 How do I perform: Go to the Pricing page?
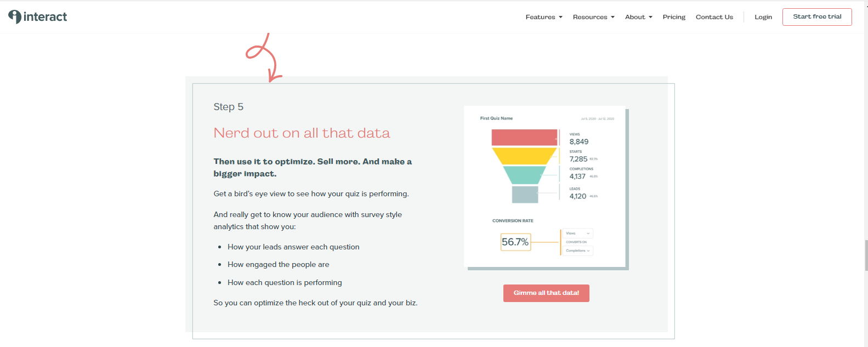pos(674,17)
